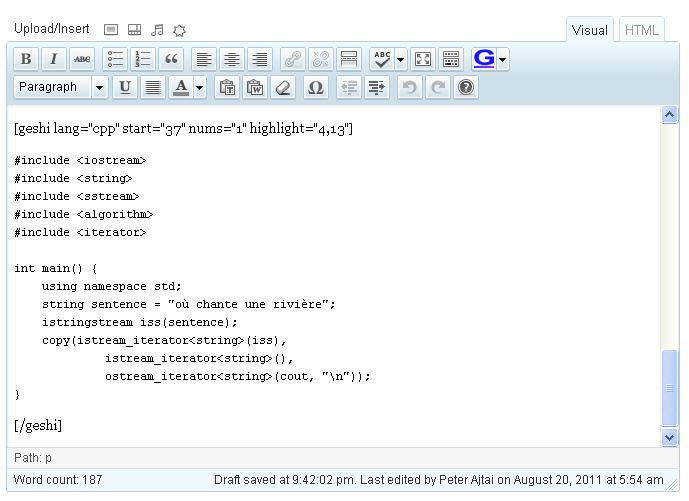
Task: Insert a custom special character (Omega)
Action: 315,87
